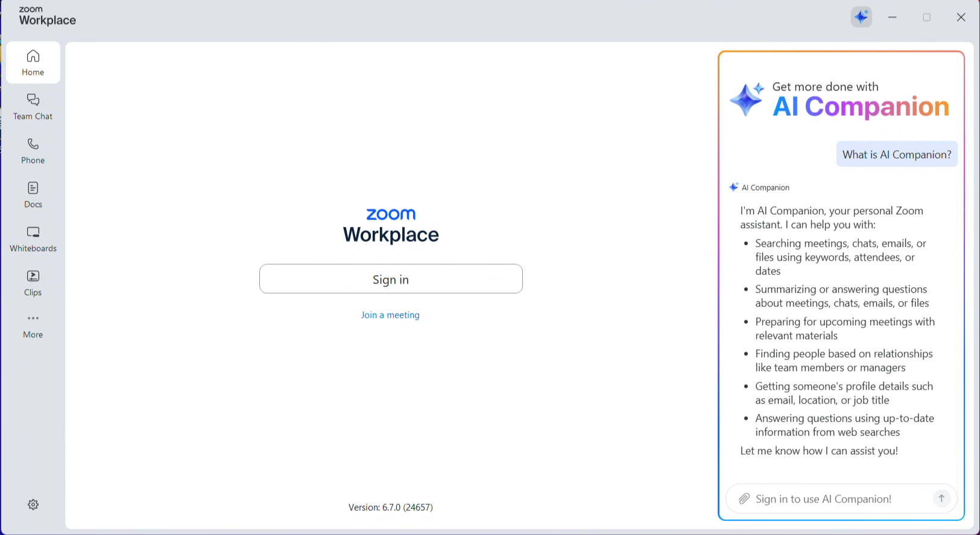Open the Home tab in sidebar

tap(33, 63)
